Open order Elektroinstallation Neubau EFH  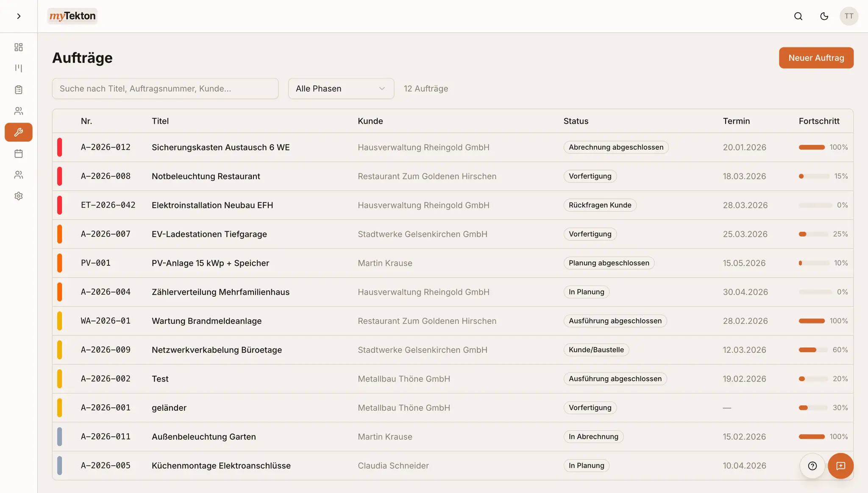pos(212,205)
